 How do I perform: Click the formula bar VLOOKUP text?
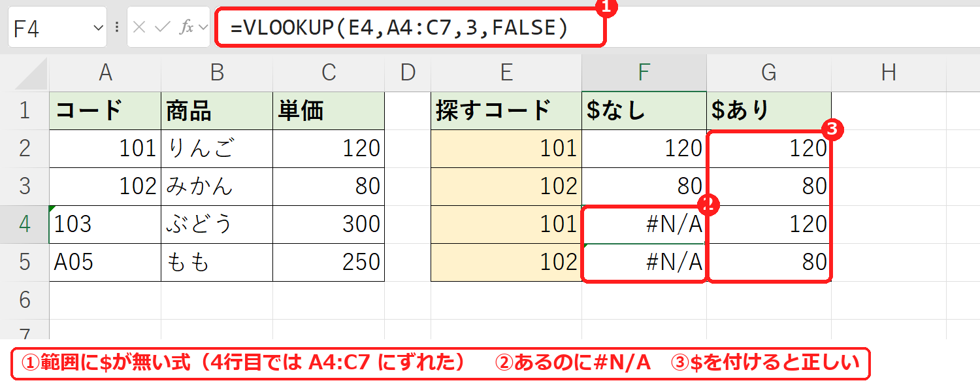click(x=399, y=27)
